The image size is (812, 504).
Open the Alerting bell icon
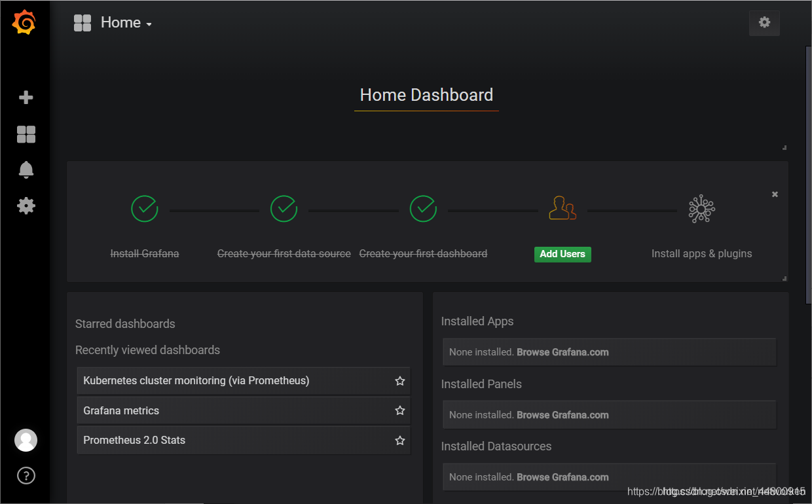pos(26,170)
